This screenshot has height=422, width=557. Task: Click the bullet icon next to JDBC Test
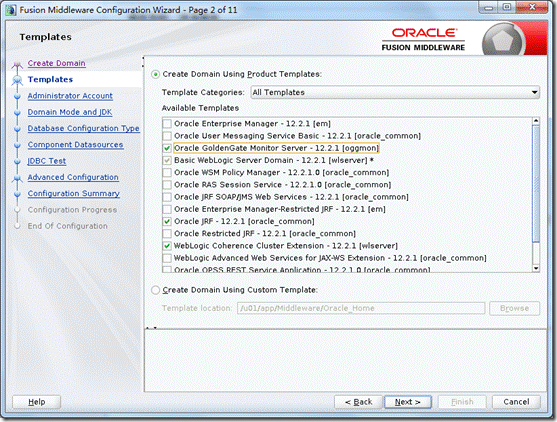point(17,162)
